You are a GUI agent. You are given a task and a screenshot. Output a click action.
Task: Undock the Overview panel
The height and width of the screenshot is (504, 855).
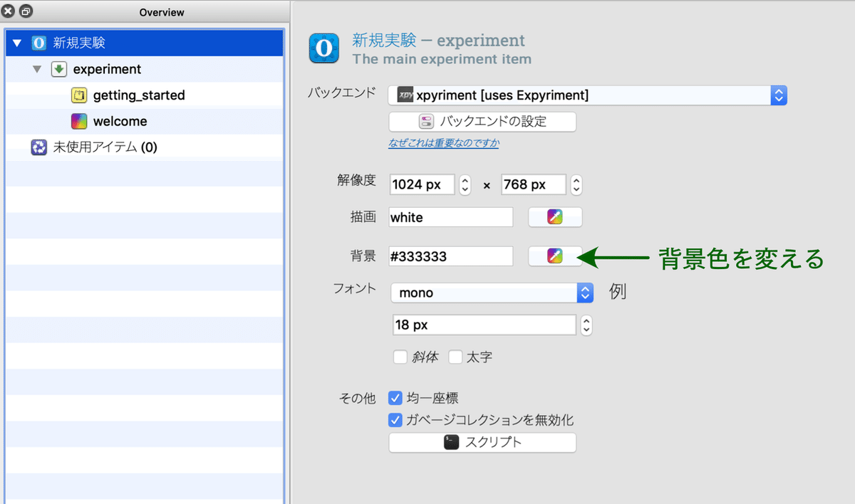click(x=26, y=11)
